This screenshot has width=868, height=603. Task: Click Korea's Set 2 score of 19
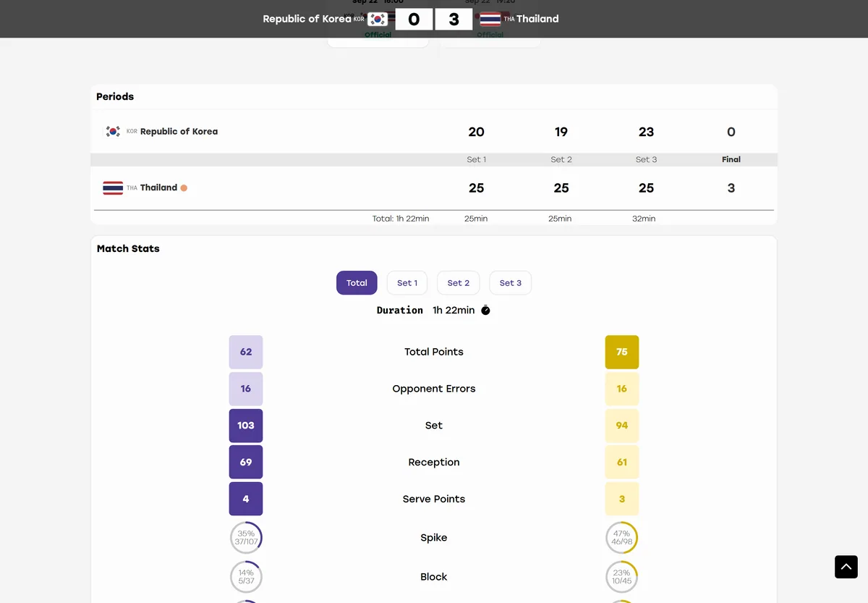[561, 132]
